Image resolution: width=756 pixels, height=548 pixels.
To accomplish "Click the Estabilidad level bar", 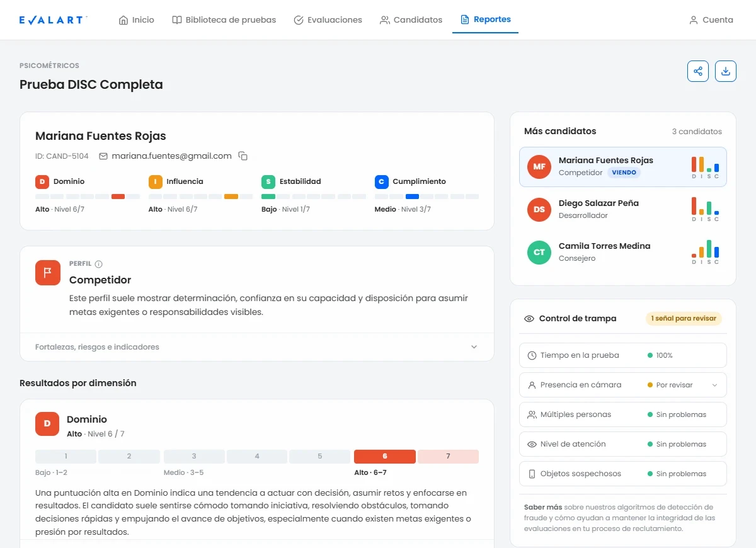I will 314,197.
